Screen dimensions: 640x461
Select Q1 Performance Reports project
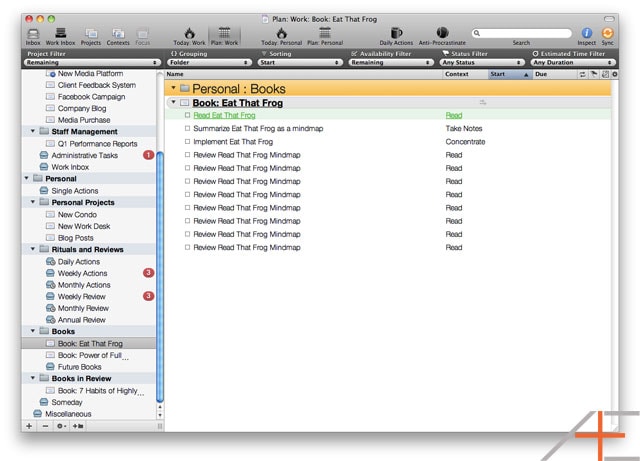pyautogui.click(x=97, y=144)
